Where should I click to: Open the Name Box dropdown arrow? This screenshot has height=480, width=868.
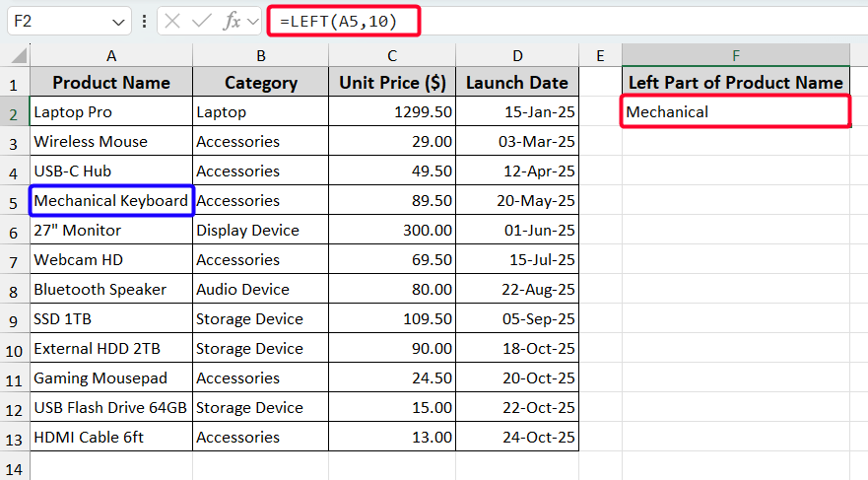118,22
